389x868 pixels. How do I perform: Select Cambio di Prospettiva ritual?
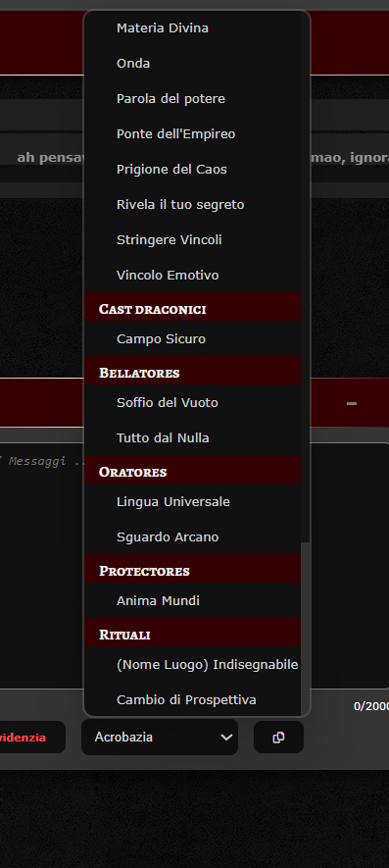coord(193,699)
